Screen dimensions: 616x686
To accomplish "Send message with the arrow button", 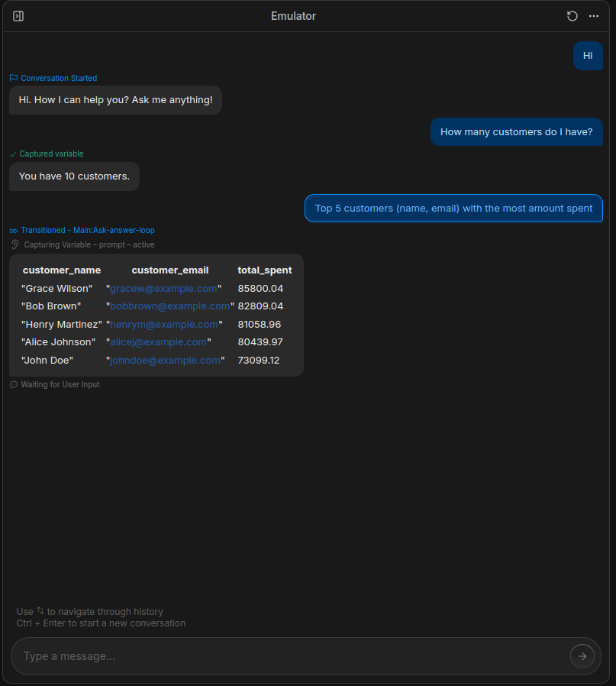I will pyautogui.click(x=582, y=655).
